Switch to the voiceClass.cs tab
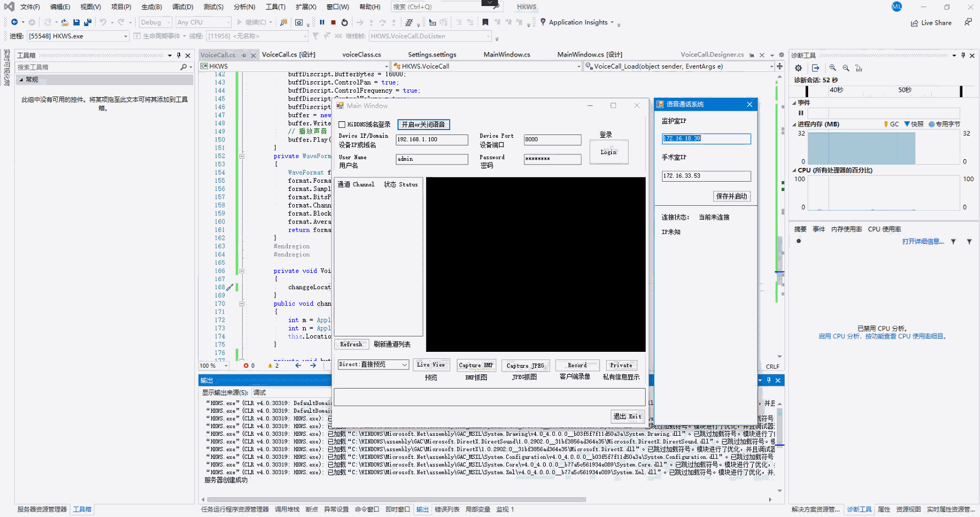980x517 pixels. 361,54
